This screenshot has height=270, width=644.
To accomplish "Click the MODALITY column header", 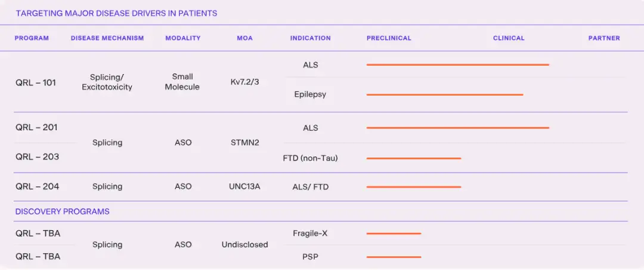I will [x=183, y=38].
